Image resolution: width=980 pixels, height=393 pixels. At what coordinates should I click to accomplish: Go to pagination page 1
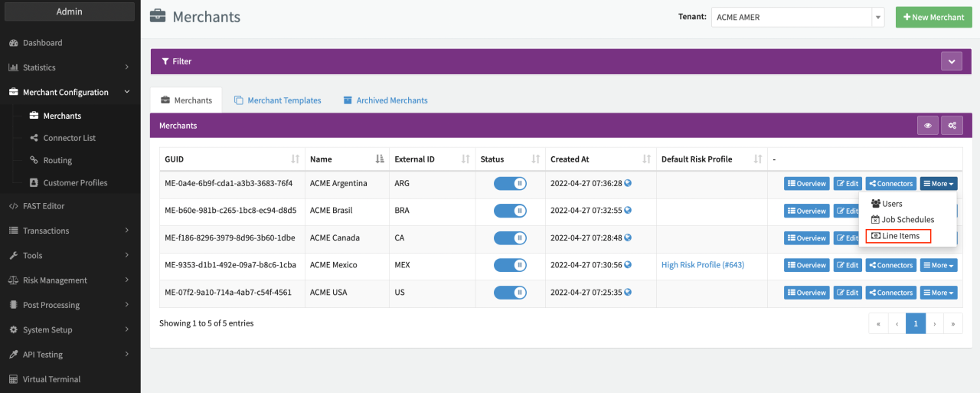[916, 323]
